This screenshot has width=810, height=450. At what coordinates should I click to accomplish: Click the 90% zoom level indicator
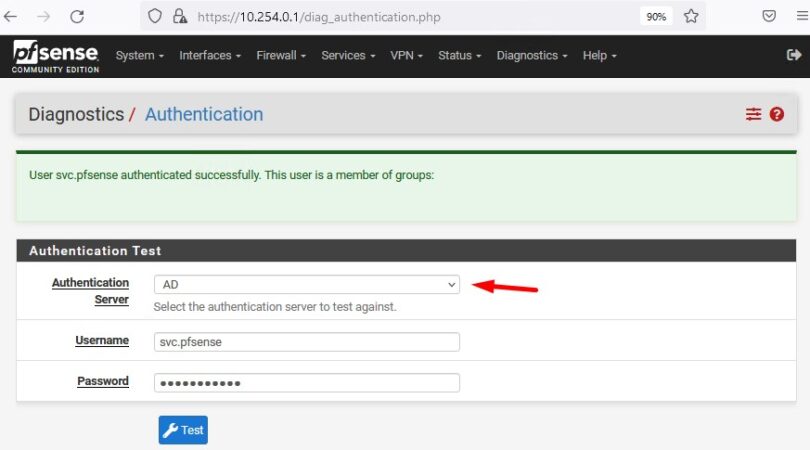pyautogui.click(x=655, y=17)
